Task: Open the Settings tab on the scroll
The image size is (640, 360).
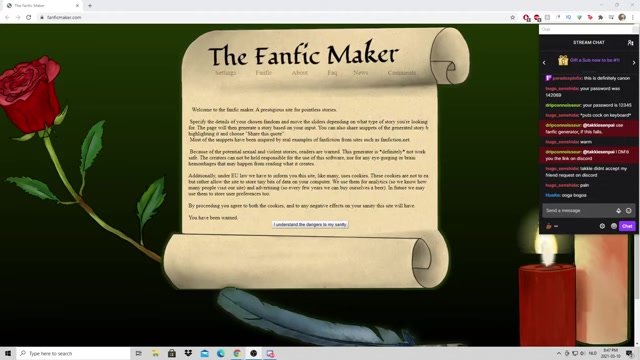Action: (225, 73)
